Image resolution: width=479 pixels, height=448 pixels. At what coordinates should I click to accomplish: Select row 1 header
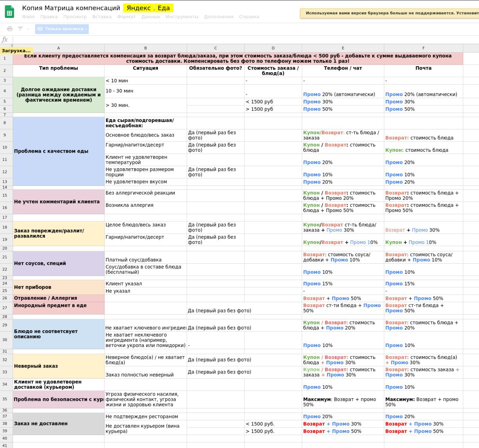click(x=5, y=58)
